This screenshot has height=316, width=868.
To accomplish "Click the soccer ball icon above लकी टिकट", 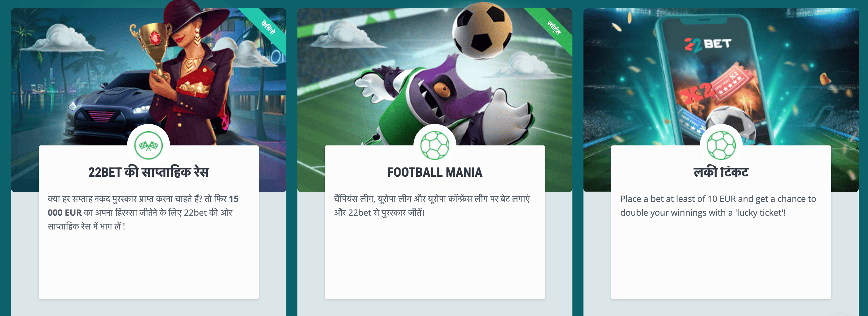I will click(721, 145).
